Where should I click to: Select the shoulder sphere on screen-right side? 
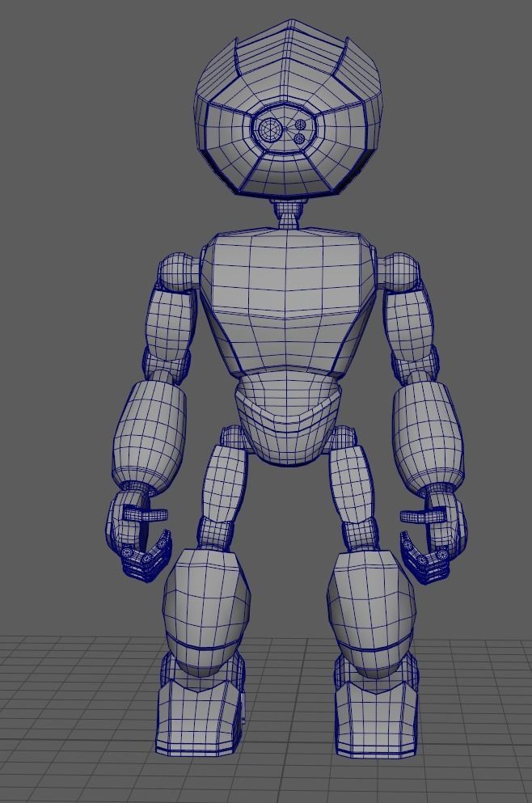click(400, 272)
